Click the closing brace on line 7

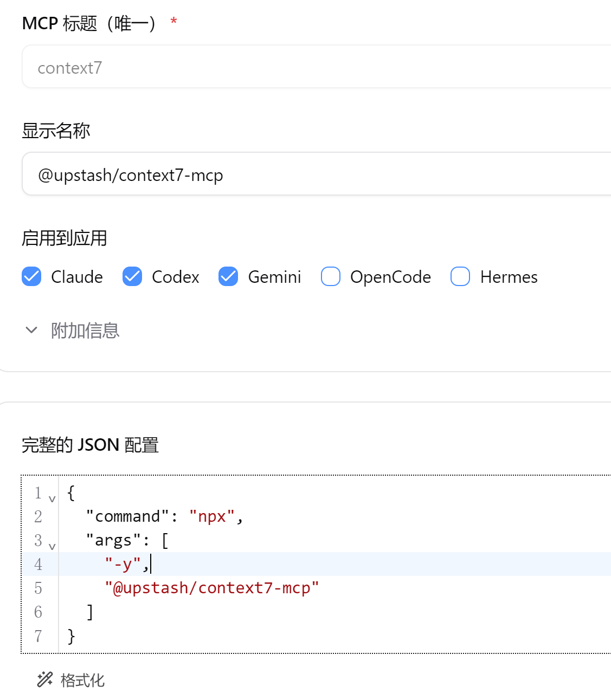[71, 636]
